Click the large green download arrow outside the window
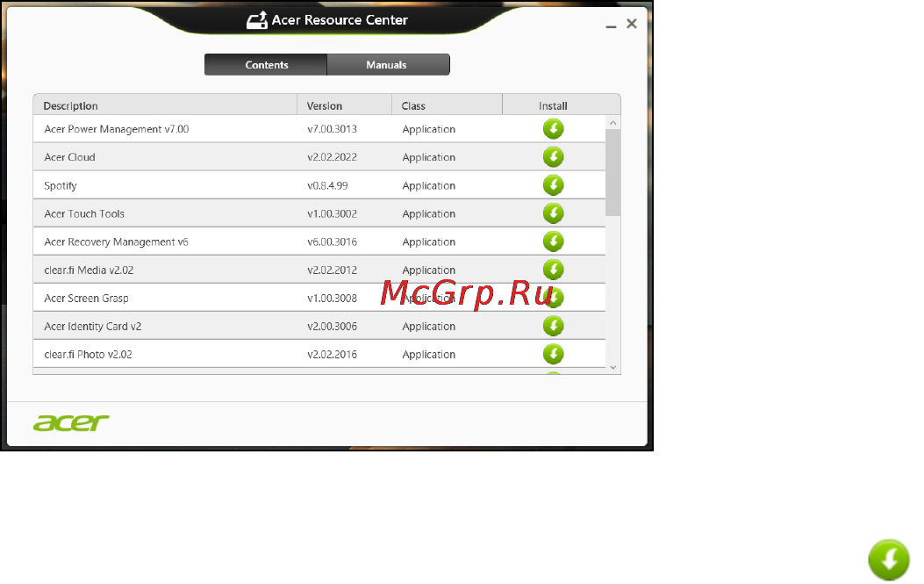924x584 pixels. pos(889,559)
